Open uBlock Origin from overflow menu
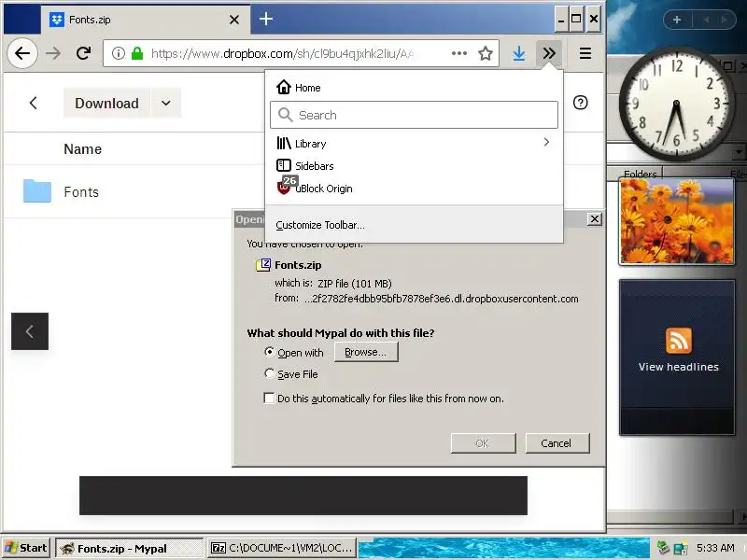Screen dimensions: 747x560 click(x=414, y=189)
